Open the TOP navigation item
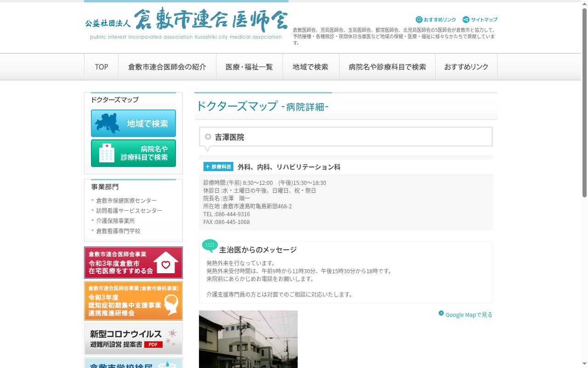Screen dimensions: 588x368 point(102,67)
